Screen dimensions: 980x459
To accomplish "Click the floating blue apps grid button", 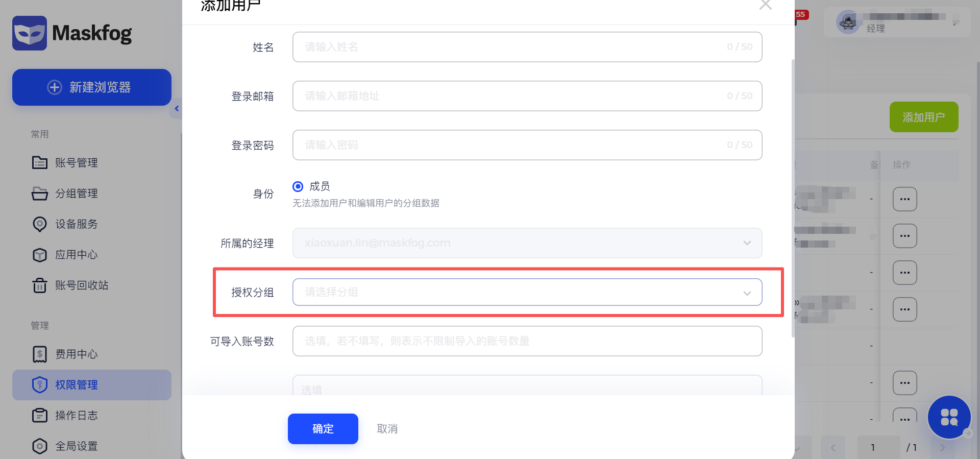I will 949,417.
